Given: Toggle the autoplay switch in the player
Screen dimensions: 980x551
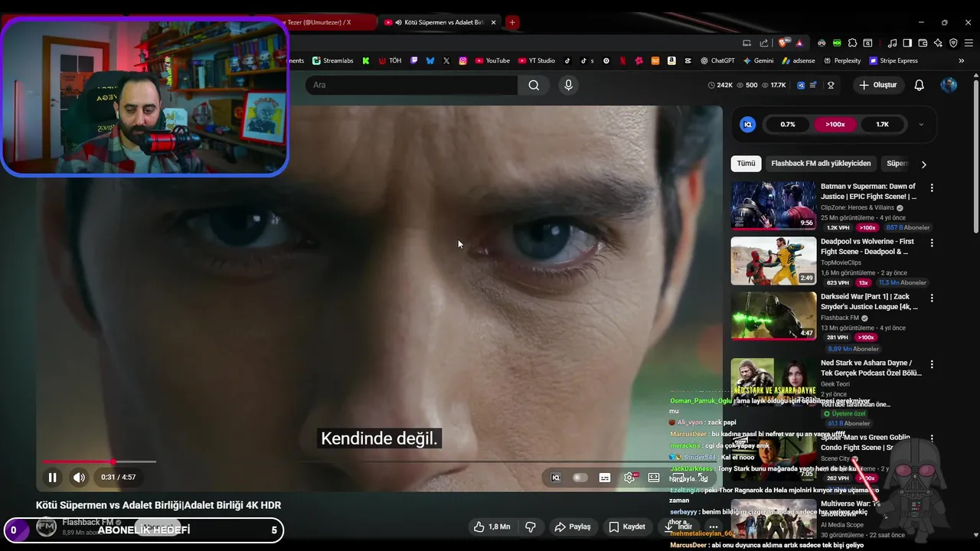Looking at the screenshot, I should click(580, 478).
